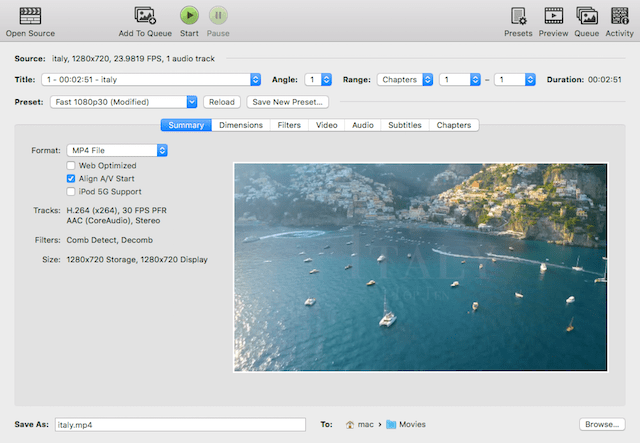
Task: Click Save New Preset button
Action: pos(287,102)
